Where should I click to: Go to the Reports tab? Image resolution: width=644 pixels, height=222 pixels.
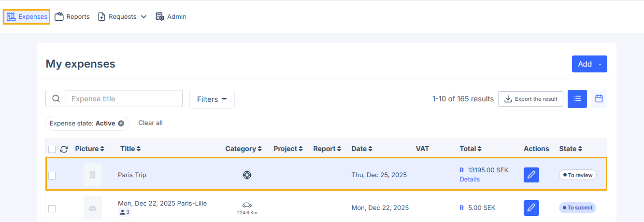click(72, 17)
